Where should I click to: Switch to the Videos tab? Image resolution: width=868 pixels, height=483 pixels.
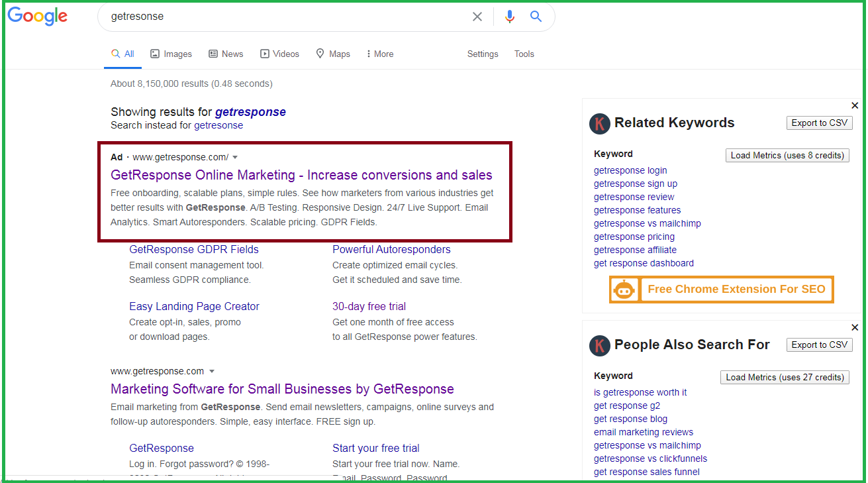pos(279,54)
